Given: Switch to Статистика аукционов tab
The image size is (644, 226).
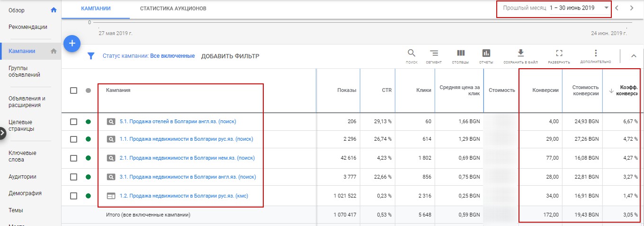Looking at the screenshot, I should tap(173, 9).
